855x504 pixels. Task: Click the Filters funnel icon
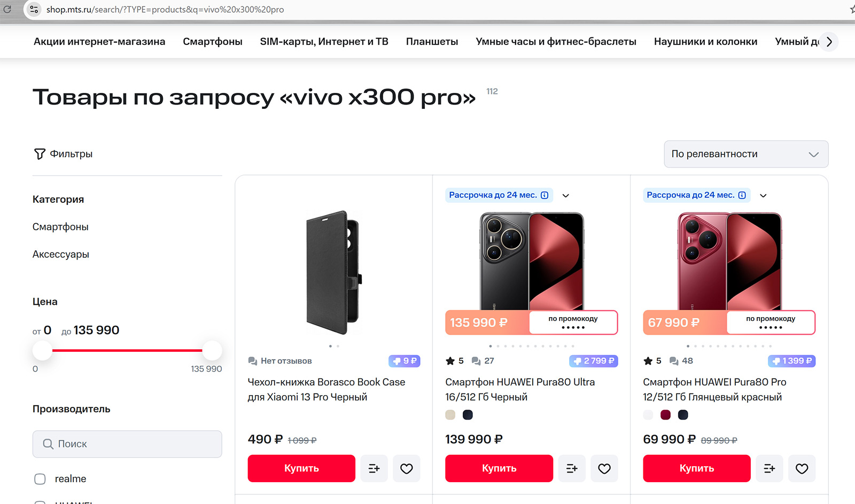[x=40, y=154]
